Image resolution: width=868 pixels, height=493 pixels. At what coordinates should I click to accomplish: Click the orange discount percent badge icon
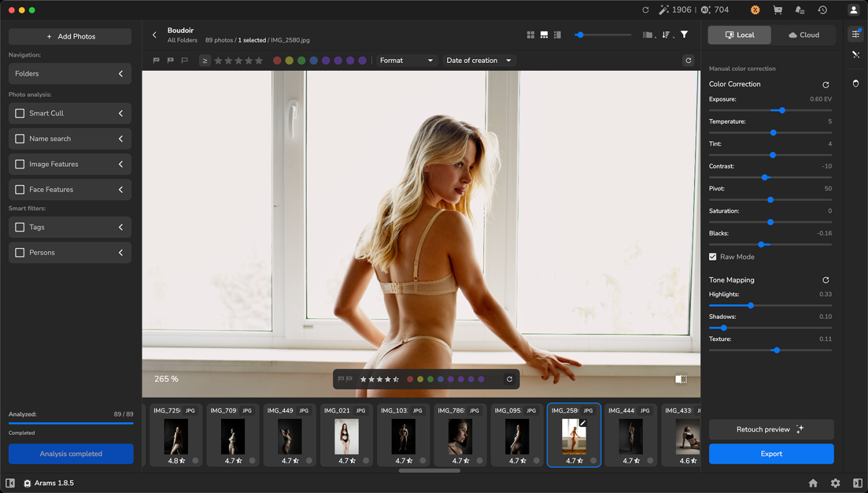click(x=755, y=10)
